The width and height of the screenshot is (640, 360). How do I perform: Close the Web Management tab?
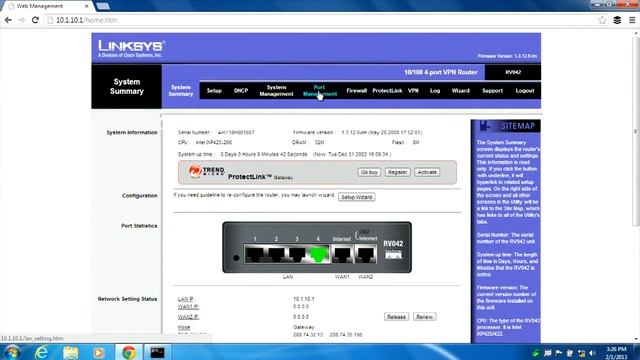point(87,6)
